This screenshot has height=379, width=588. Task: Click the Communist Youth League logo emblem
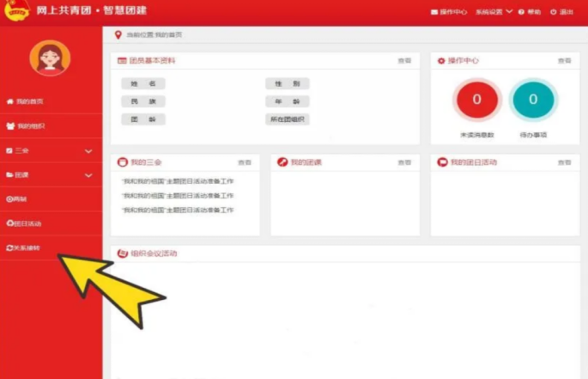point(17,11)
